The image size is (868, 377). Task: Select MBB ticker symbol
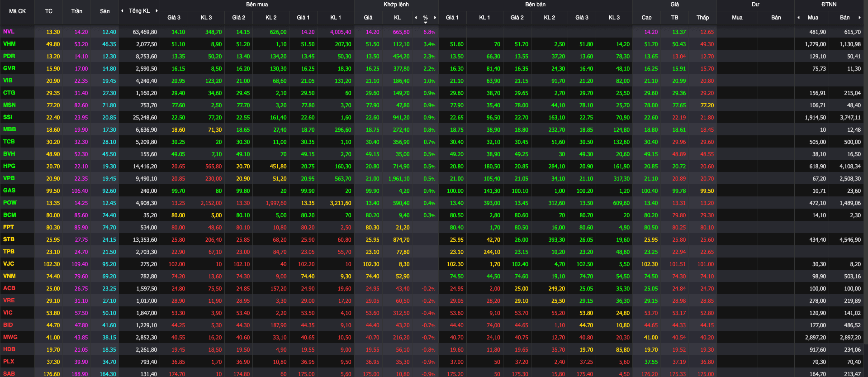[9, 129]
